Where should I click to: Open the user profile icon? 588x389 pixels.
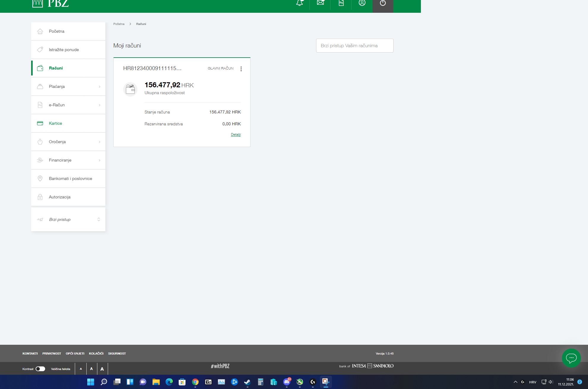click(362, 3)
